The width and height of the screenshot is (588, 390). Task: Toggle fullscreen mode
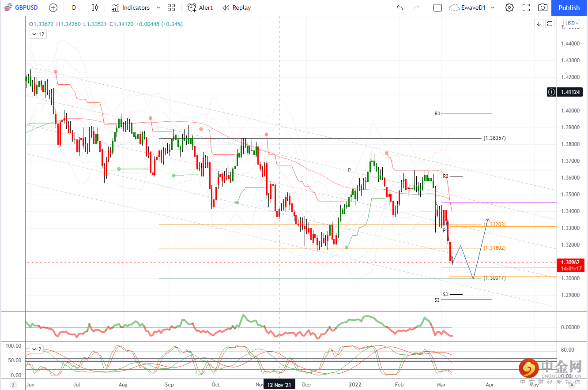coord(526,7)
